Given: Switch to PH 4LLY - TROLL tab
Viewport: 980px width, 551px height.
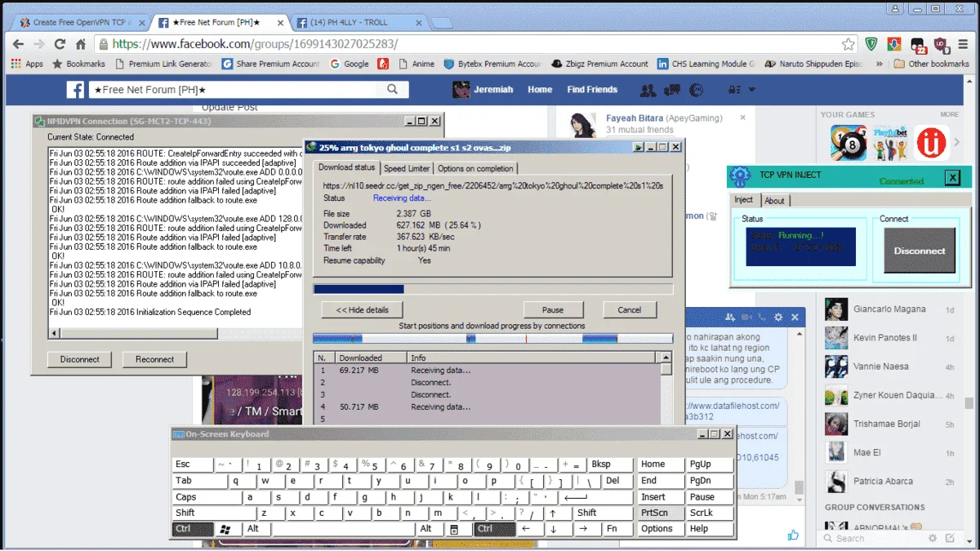Looking at the screenshot, I should [x=355, y=22].
